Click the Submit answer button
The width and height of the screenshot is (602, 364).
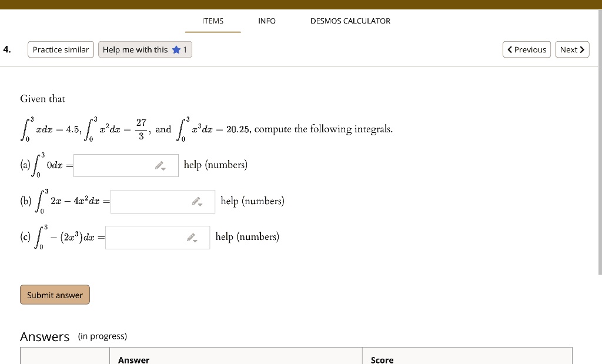click(55, 295)
